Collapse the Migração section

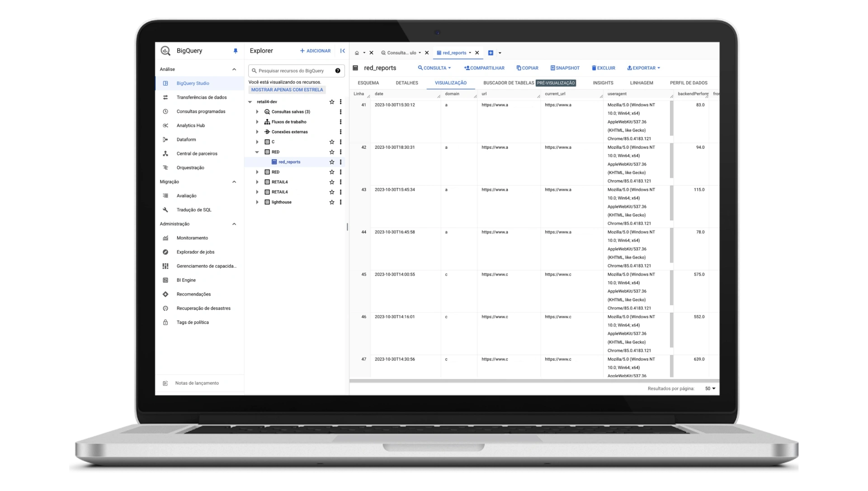234,182
